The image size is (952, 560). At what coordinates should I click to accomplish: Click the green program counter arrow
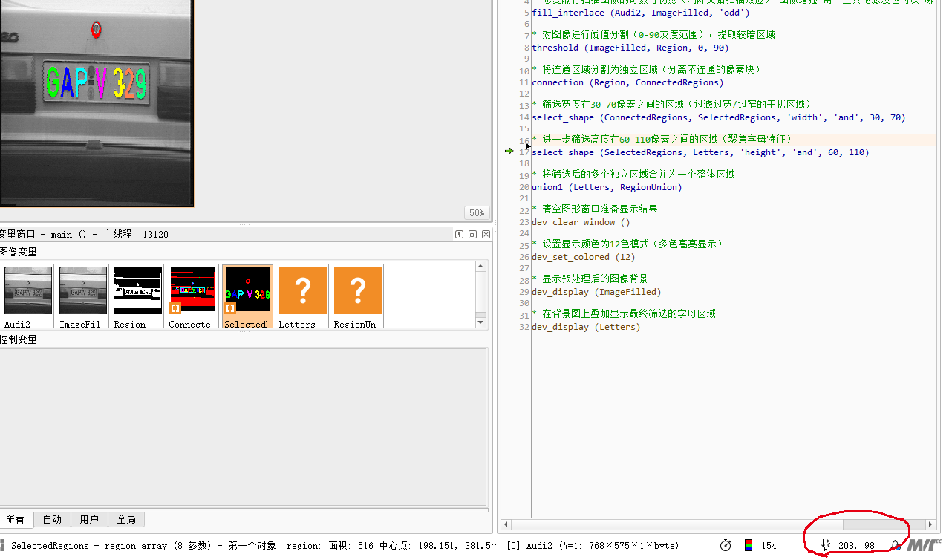click(509, 151)
